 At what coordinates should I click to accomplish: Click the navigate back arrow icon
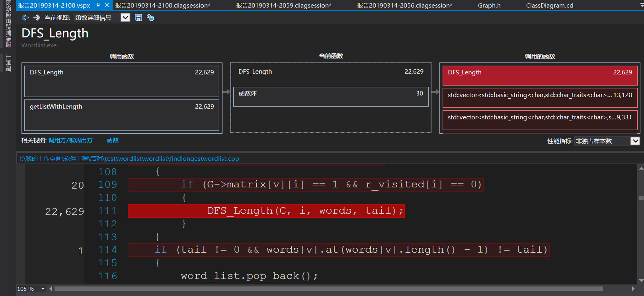(25, 18)
